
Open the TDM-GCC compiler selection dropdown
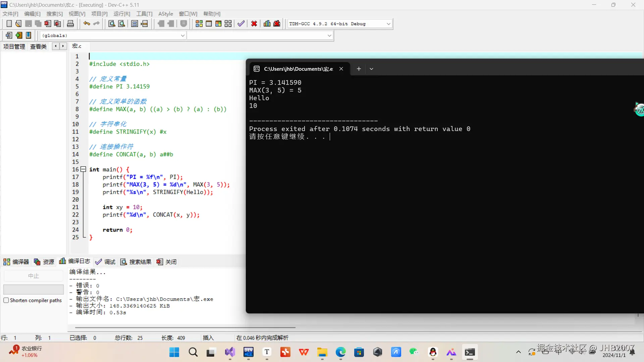coord(388,24)
